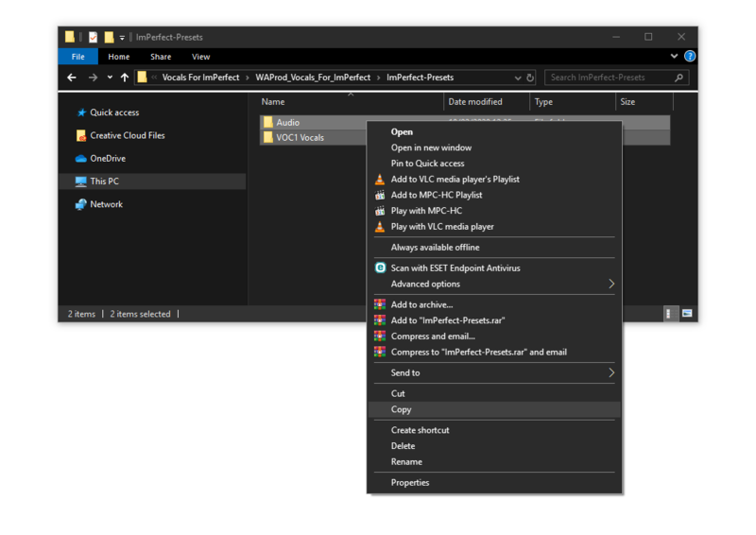
Task: Click the refresh icon in address bar
Action: tap(530, 78)
